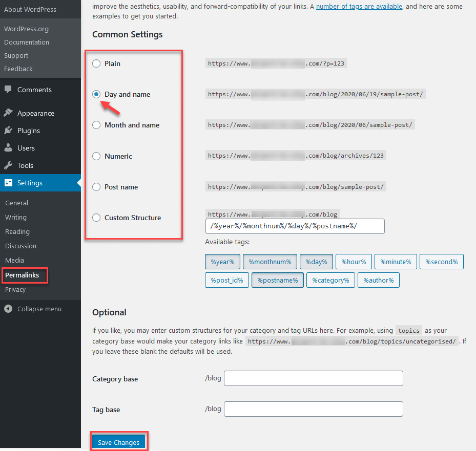
Task: Open the Users menu
Action: tap(26, 148)
